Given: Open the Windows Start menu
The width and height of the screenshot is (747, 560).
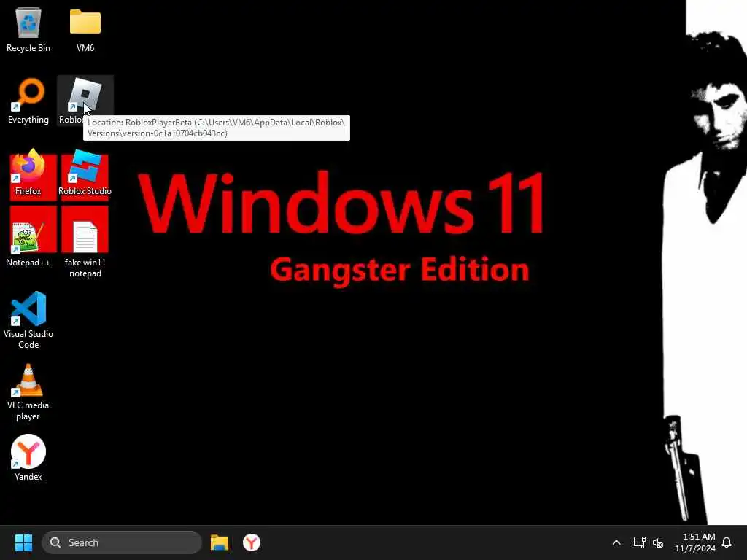Looking at the screenshot, I should [x=23, y=542].
